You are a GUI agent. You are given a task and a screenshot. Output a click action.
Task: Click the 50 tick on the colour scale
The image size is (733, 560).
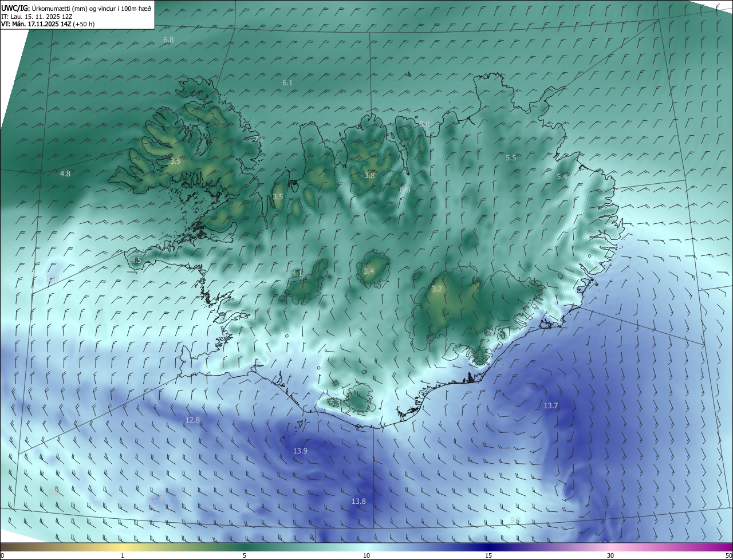coord(728,556)
